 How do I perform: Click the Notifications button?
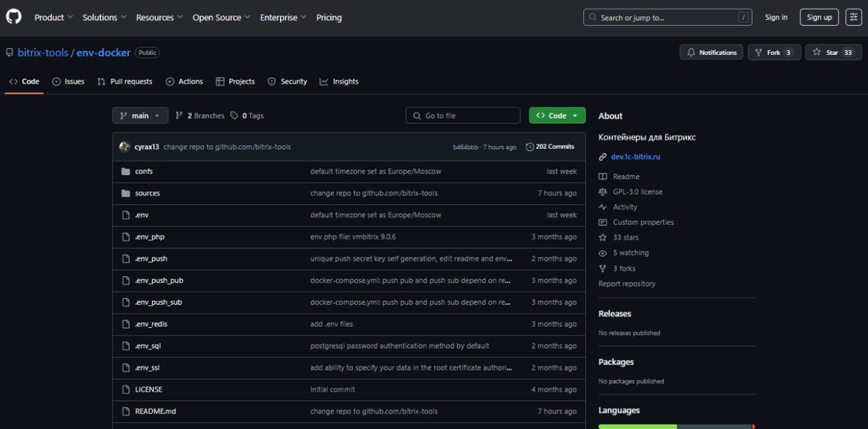point(711,52)
